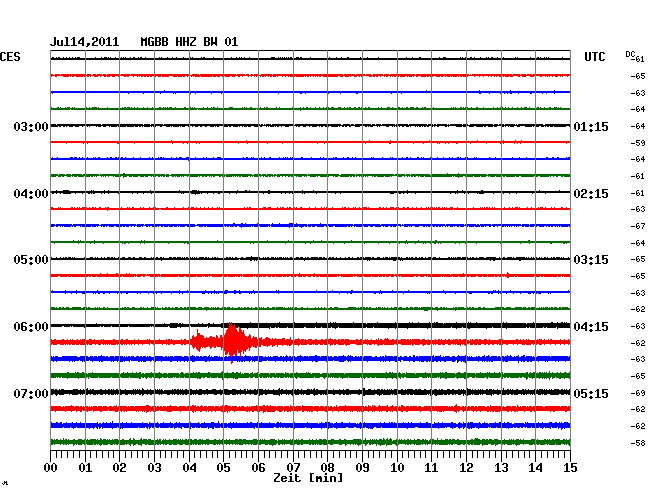Select the 12 minute tick label

[x=466, y=468]
